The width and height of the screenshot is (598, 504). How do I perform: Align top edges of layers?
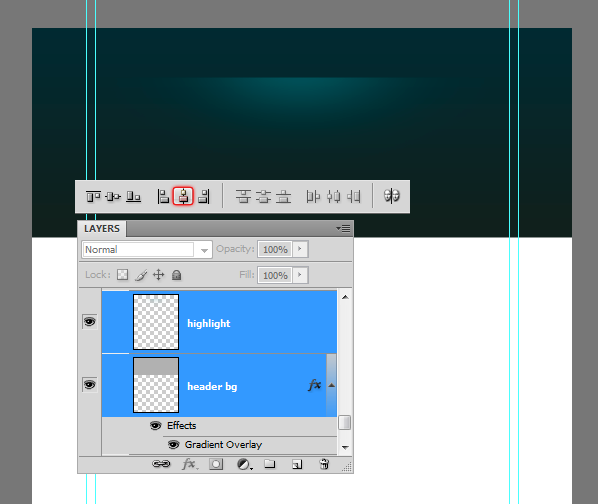coord(93,197)
